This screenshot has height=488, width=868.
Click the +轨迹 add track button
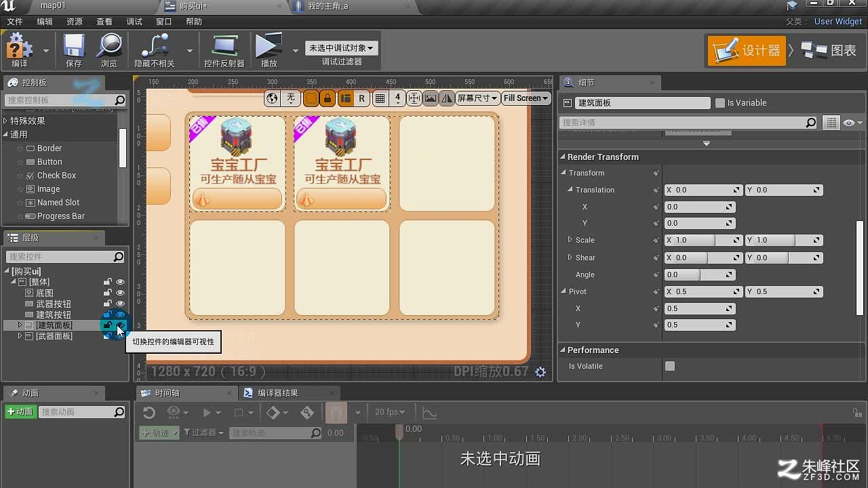coord(159,432)
